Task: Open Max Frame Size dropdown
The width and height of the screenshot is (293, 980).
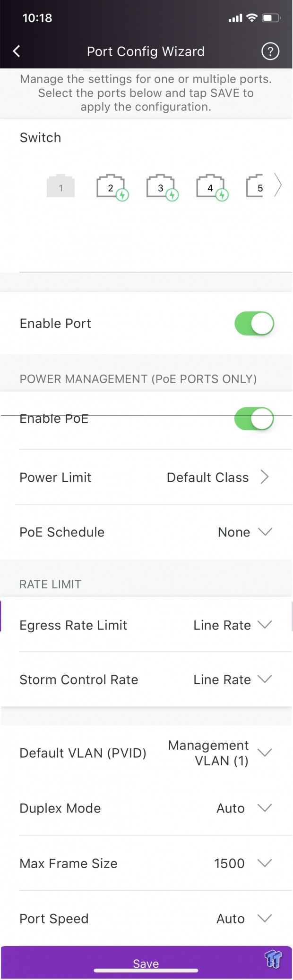Action: tap(146, 863)
